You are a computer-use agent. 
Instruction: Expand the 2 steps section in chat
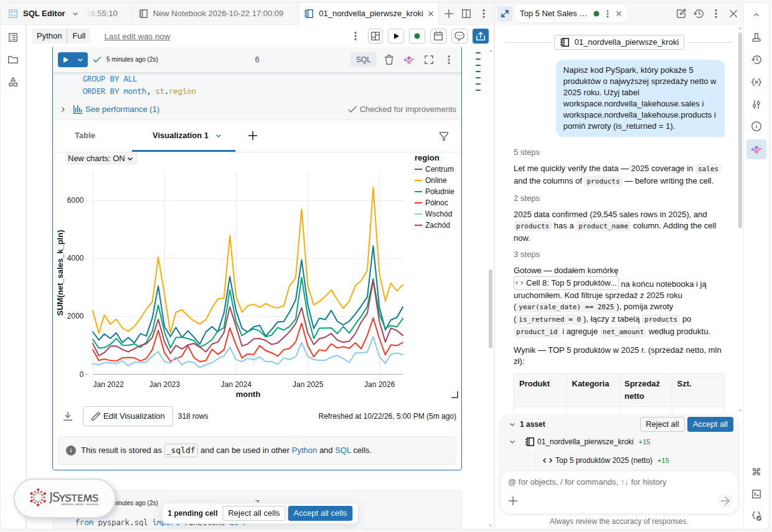pos(527,198)
